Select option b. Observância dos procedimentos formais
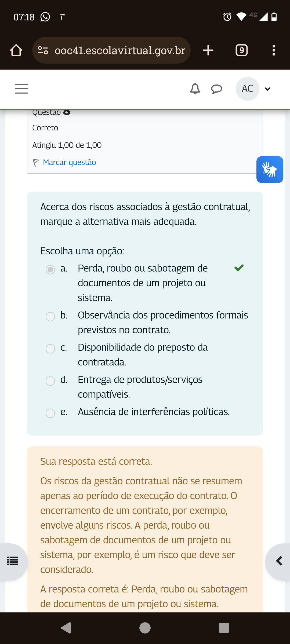The image size is (290, 644). (50, 316)
